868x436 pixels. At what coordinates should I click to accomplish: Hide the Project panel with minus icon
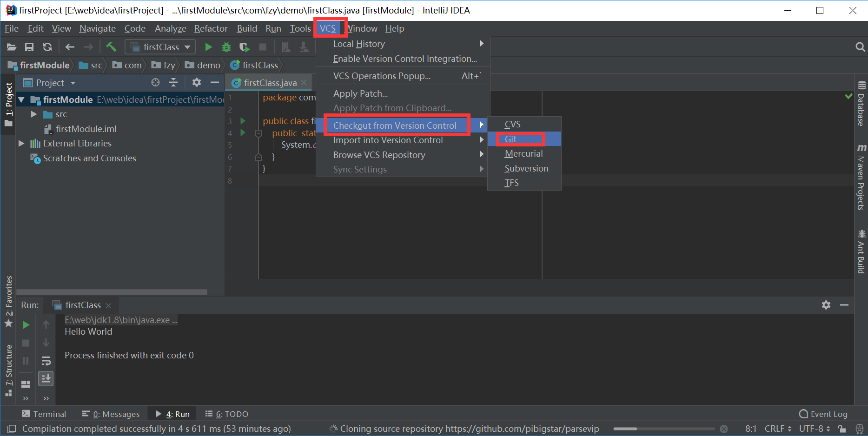(x=214, y=82)
